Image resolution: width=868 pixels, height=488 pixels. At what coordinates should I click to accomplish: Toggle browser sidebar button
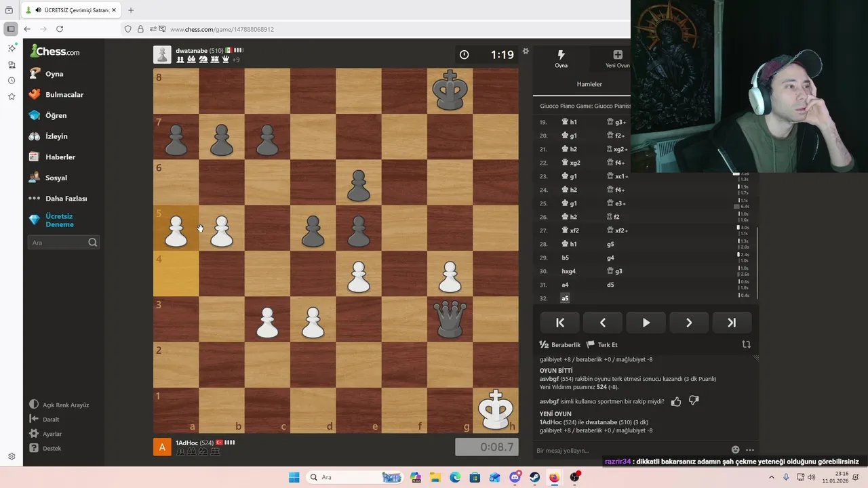click(x=10, y=29)
